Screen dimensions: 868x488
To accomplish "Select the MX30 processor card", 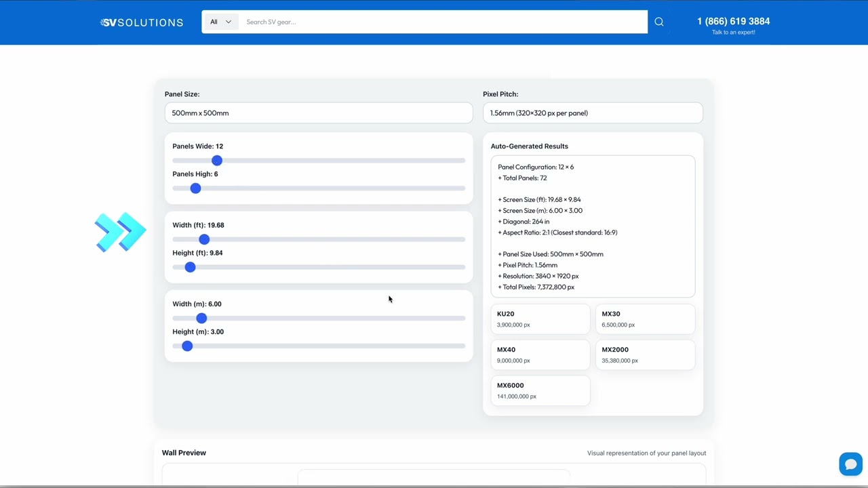I will [646, 319].
